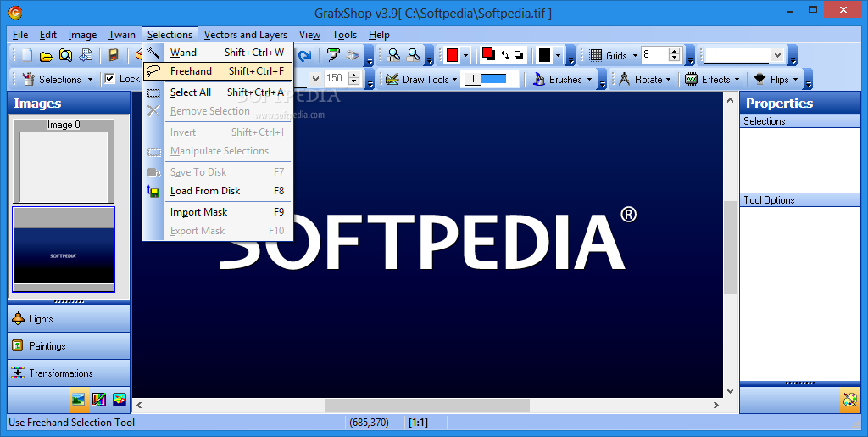Open the View menu
This screenshot has height=437, width=868.
coord(309,34)
